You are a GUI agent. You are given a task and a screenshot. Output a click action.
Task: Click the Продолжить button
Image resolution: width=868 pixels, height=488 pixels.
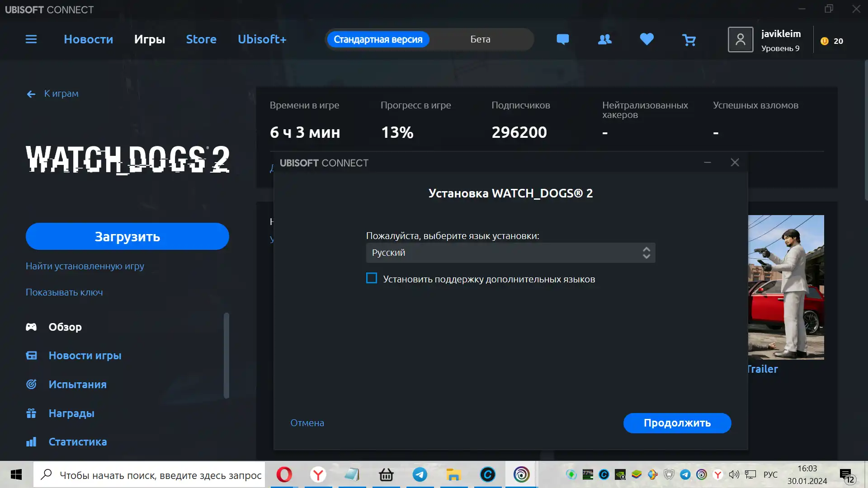pyautogui.click(x=677, y=423)
